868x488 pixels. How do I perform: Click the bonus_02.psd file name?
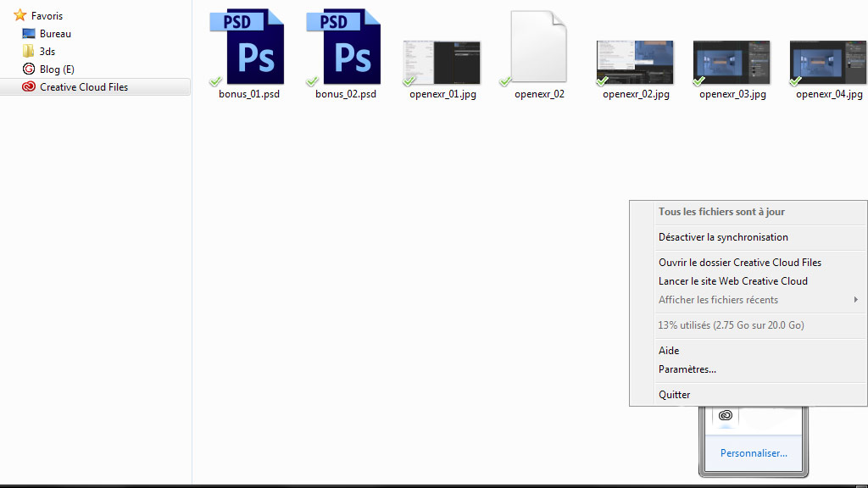point(346,94)
